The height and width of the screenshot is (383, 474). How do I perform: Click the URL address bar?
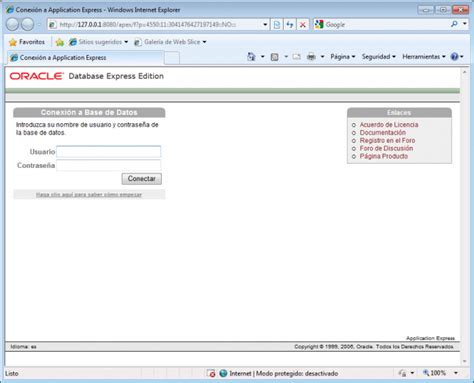tap(158, 24)
